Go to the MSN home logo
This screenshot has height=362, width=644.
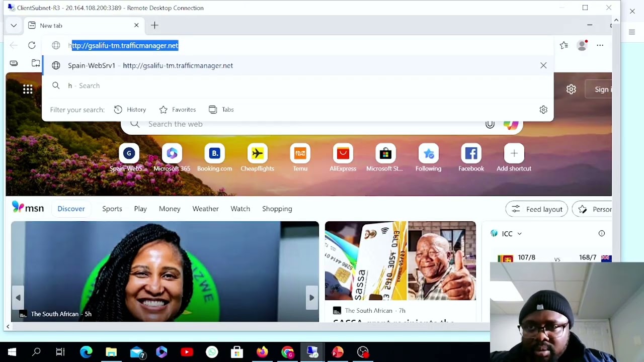28,208
